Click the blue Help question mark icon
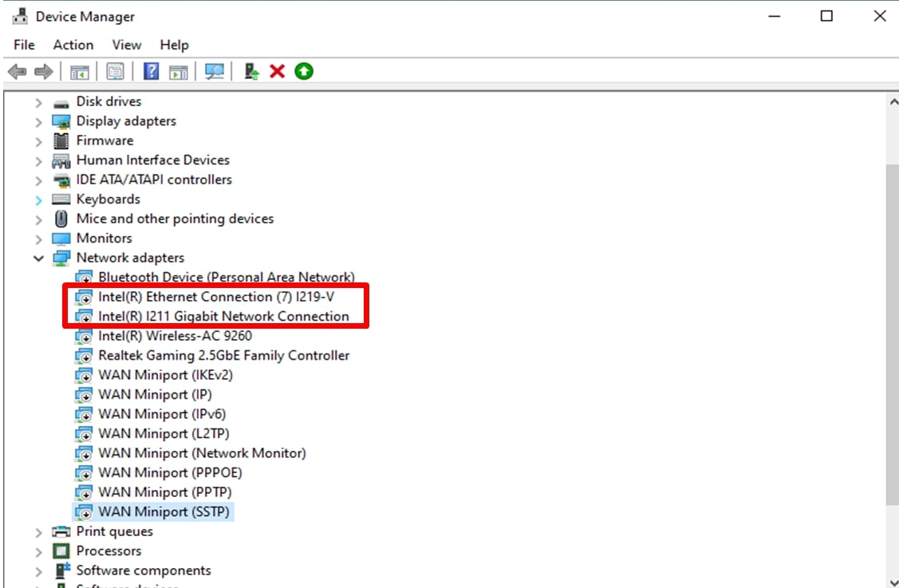 click(x=151, y=72)
